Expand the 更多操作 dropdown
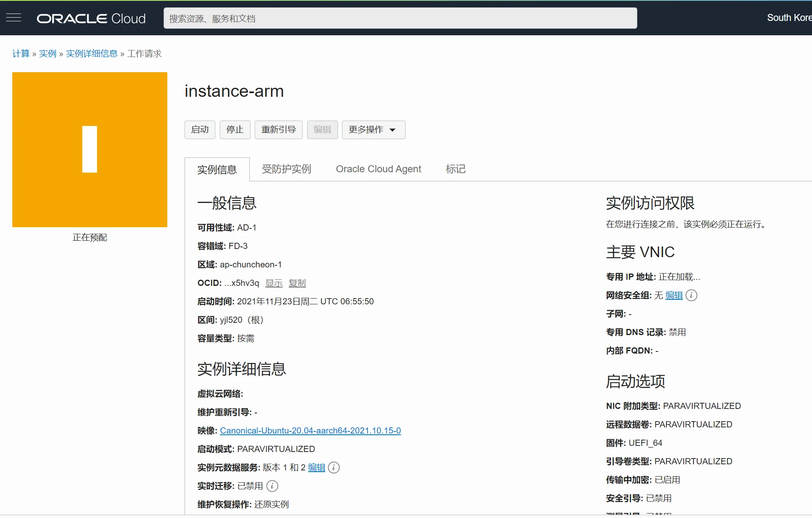Viewport: 812px width, 518px height. click(x=374, y=130)
